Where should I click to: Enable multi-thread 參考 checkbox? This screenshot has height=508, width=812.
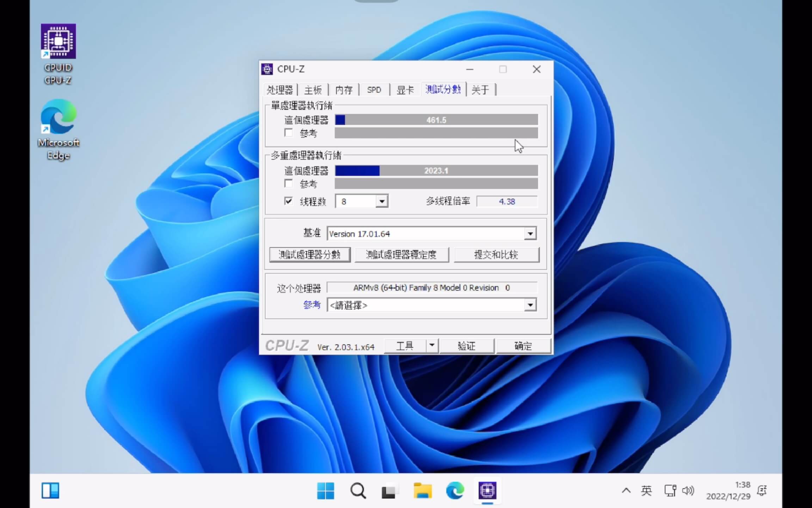click(x=288, y=184)
